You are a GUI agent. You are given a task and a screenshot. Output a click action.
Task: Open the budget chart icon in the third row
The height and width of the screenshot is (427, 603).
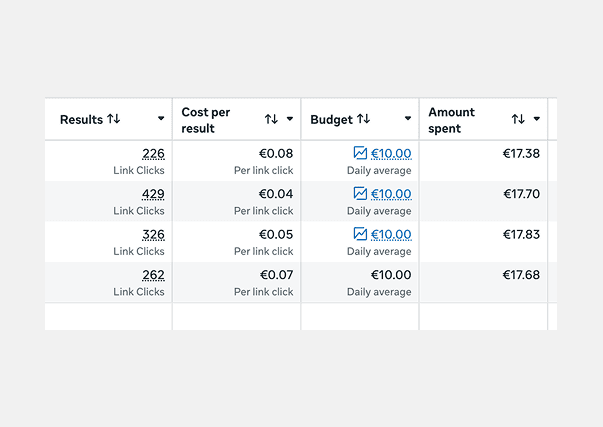pyautogui.click(x=360, y=234)
